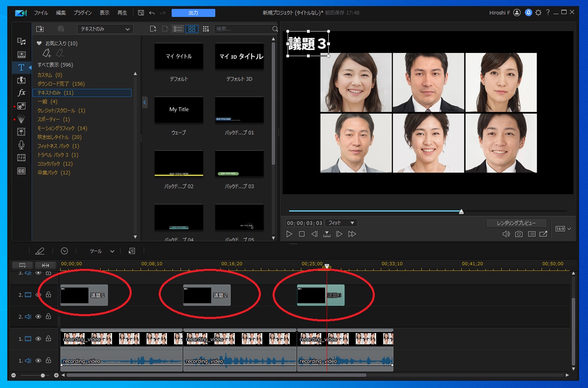This screenshot has width=588, height=388.
Task: Click the timeline clock duration icon
Action: 64,251
